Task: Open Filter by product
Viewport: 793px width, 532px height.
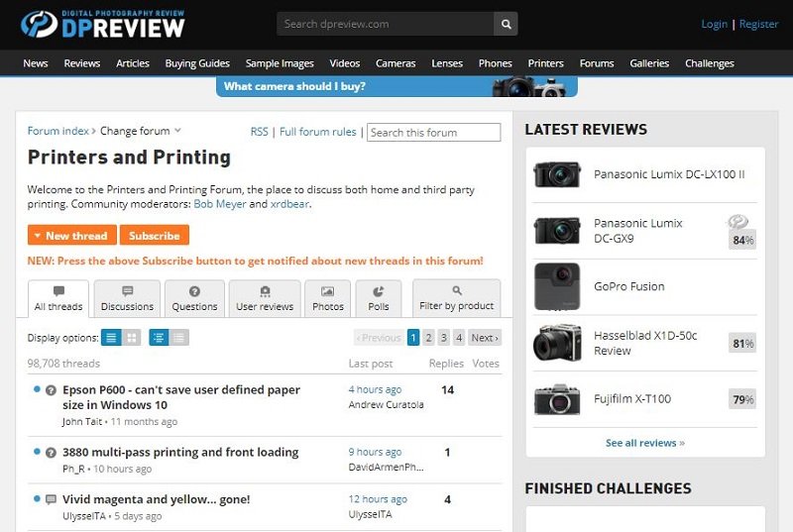Action: [x=457, y=298]
